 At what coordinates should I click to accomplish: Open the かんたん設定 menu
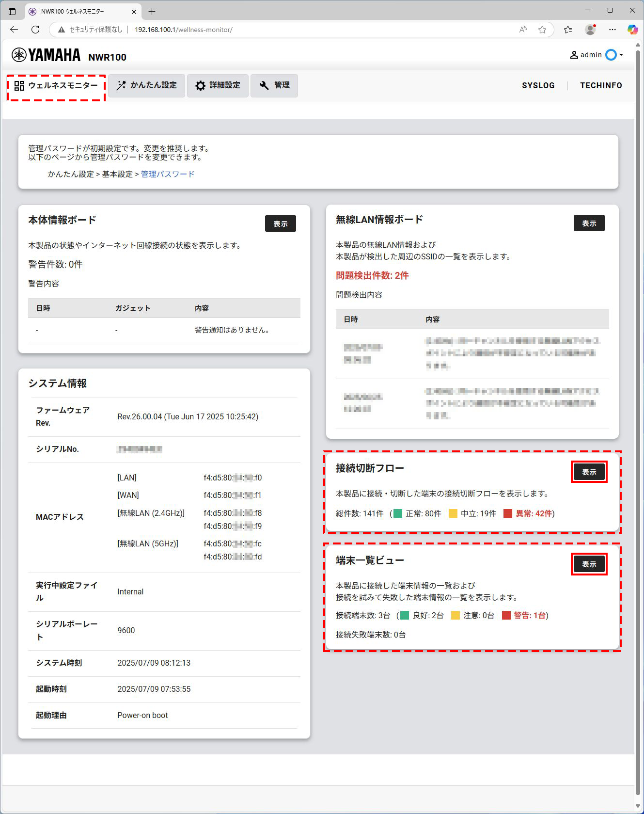[x=146, y=85]
